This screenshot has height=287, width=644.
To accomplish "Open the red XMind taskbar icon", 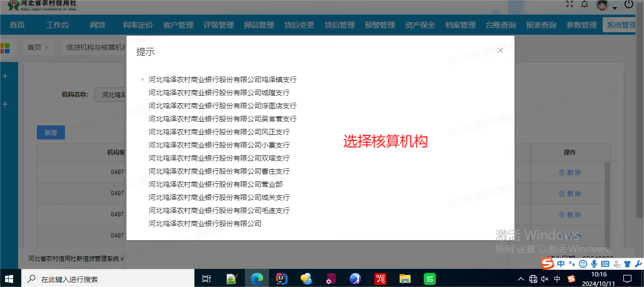I will click(380, 278).
